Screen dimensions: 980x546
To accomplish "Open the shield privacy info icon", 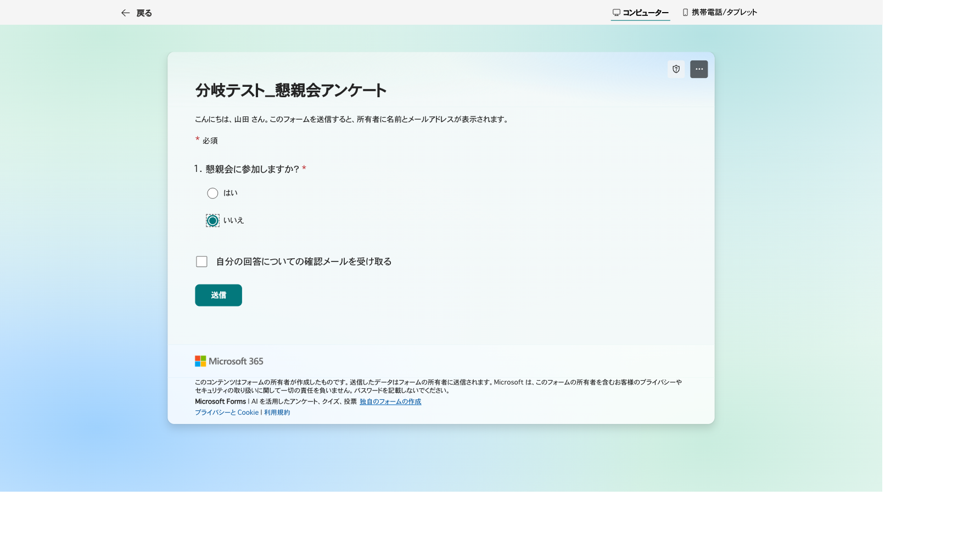I will (676, 69).
